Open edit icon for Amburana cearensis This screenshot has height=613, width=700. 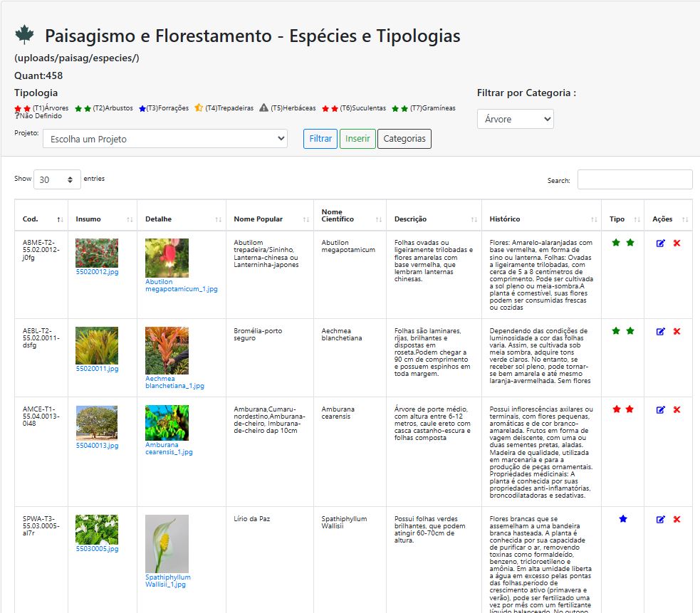point(660,410)
